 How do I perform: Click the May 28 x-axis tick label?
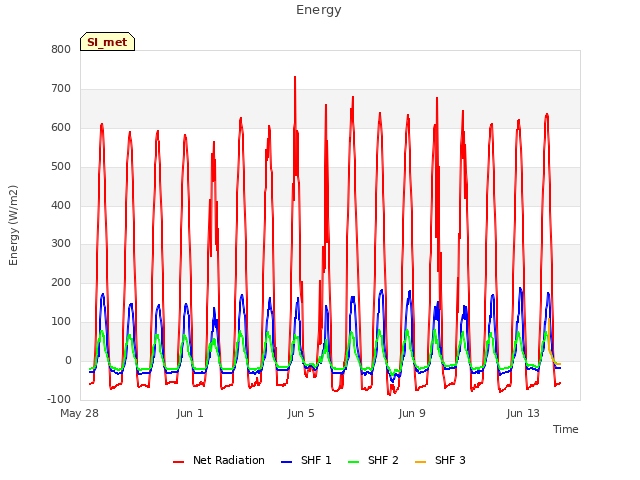pos(80,413)
